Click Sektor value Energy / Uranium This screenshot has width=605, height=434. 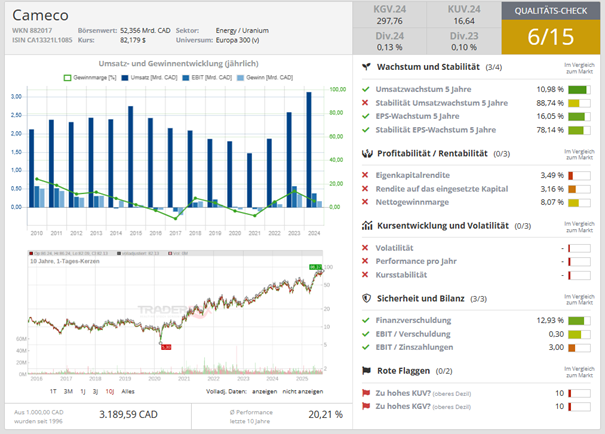click(x=242, y=30)
